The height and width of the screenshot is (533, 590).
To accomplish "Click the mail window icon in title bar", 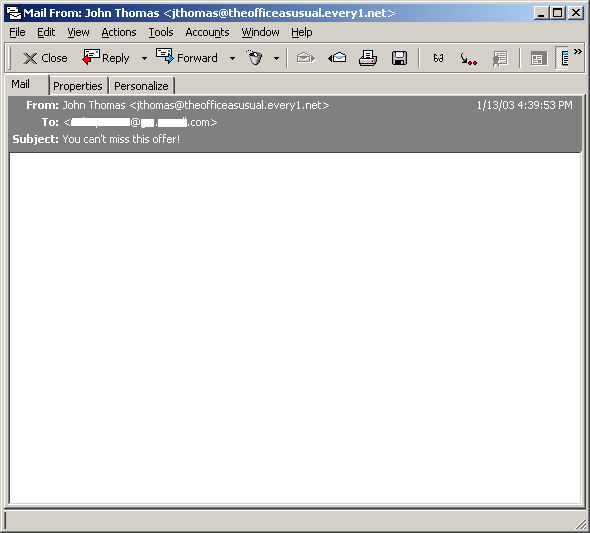I will (x=14, y=13).
